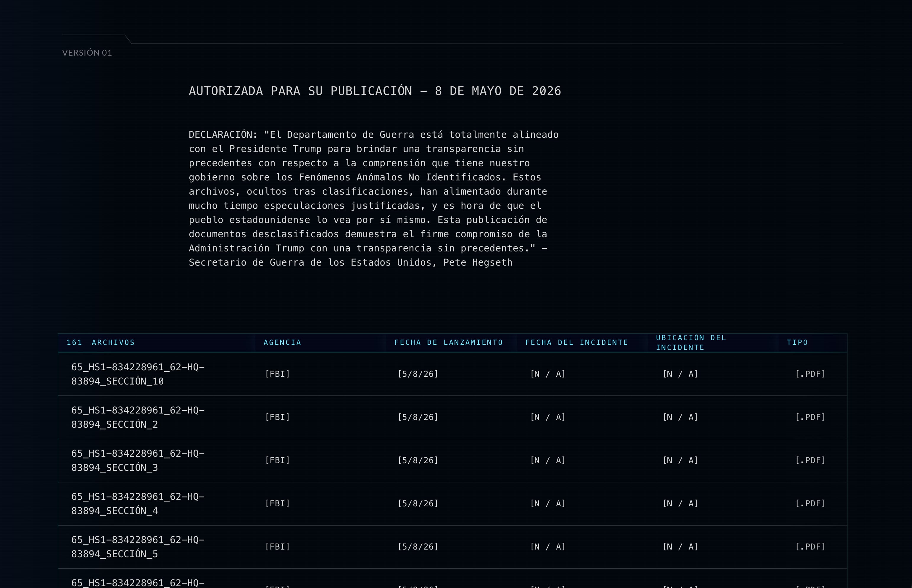912x588 pixels.
Task: Click file type '[.PDF]' in SECCIÓN_3 row
Action: pyautogui.click(x=811, y=460)
